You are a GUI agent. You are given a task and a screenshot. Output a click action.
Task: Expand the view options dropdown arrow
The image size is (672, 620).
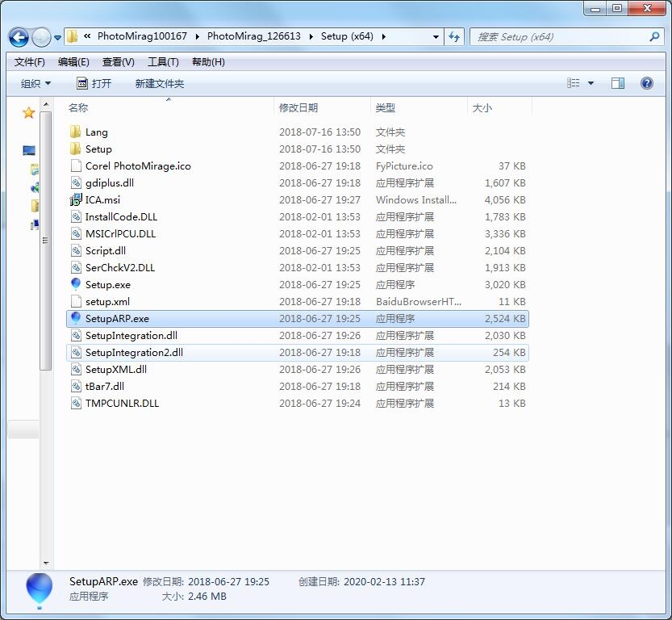[591, 83]
